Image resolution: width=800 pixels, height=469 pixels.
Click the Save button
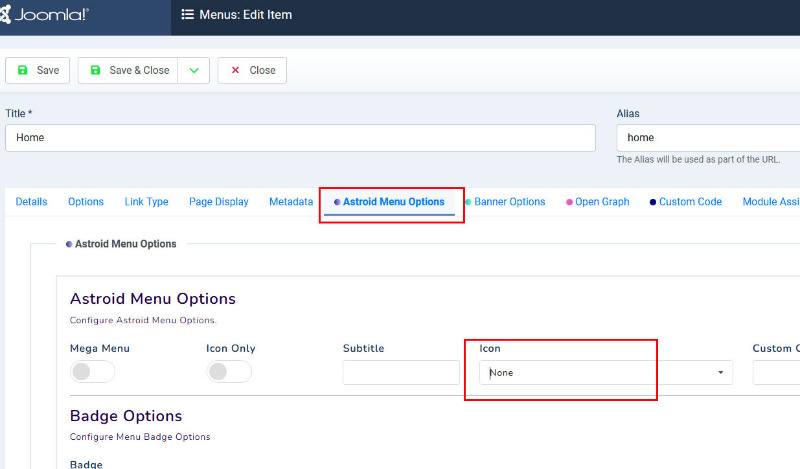[x=37, y=70]
